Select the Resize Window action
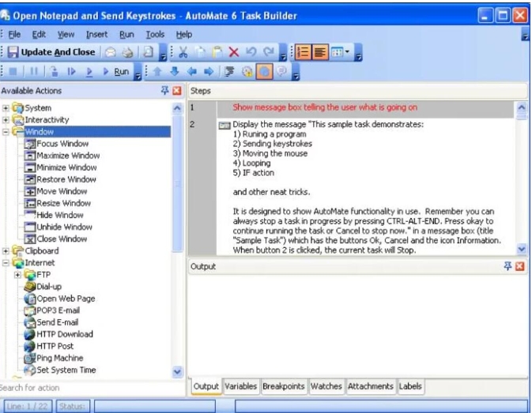This screenshot has width=532, height=413. click(x=58, y=203)
